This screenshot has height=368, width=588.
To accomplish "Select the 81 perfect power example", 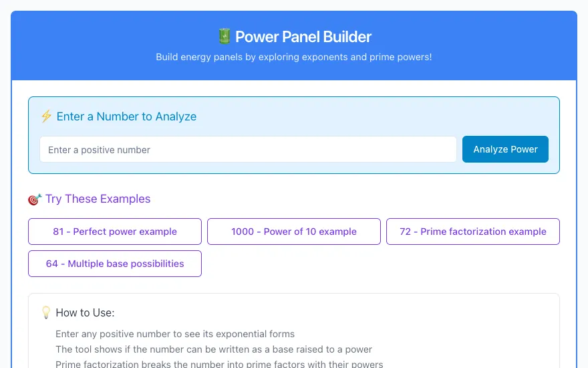I will [115, 232].
